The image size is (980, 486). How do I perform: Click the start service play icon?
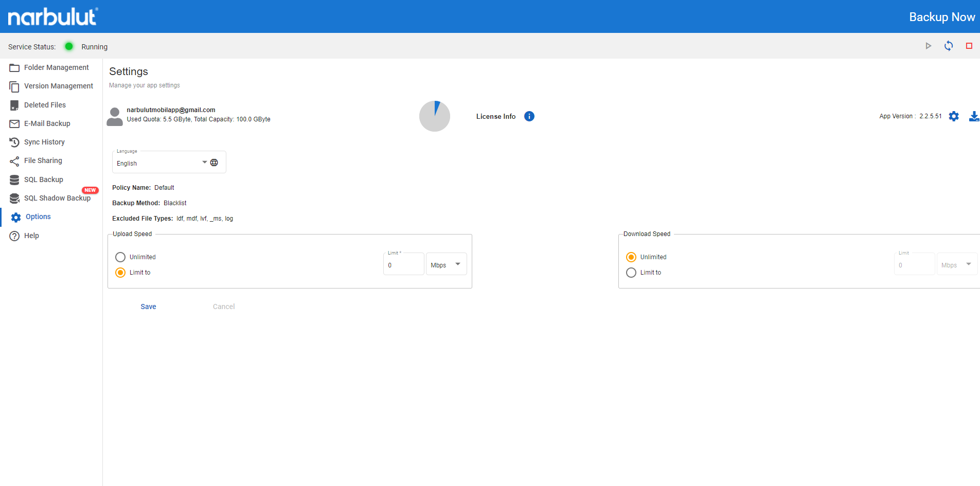tap(928, 46)
